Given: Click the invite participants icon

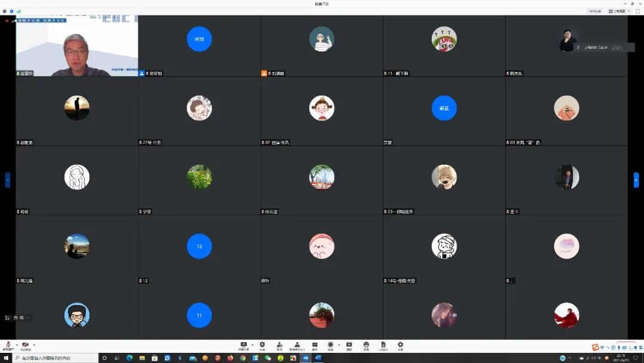Looking at the screenshot, I should tap(279, 344).
